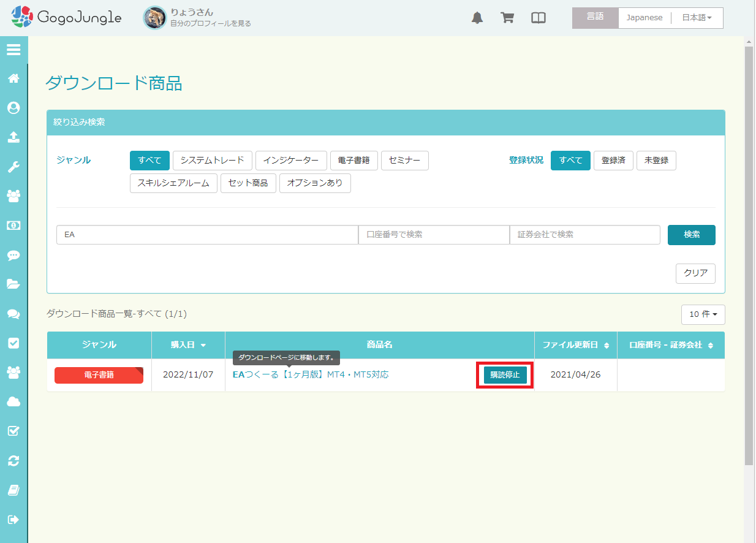Click the 口座番号で検索 input field
Image resolution: width=756 pixels, height=543 pixels.
coord(434,235)
